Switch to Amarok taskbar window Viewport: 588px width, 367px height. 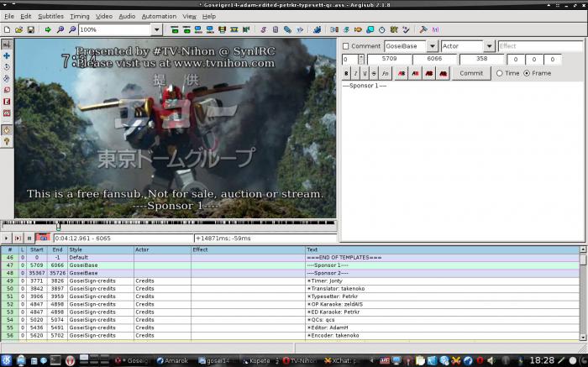[172, 360]
